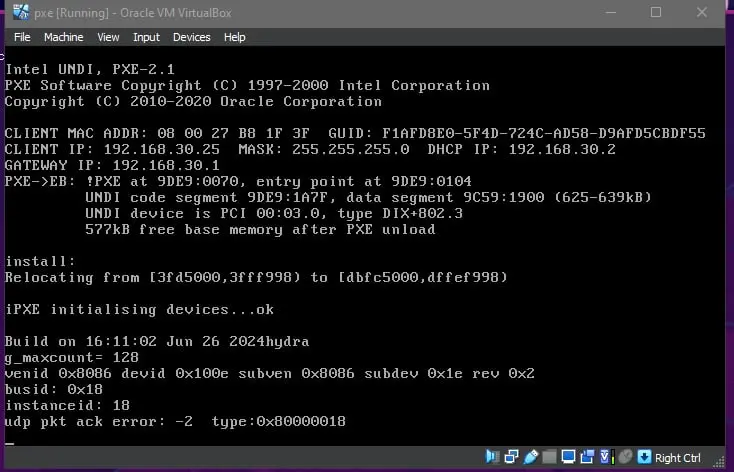This screenshot has height=472, width=734.
Task: Open the Devices menu
Action: click(x=191, y=37)
